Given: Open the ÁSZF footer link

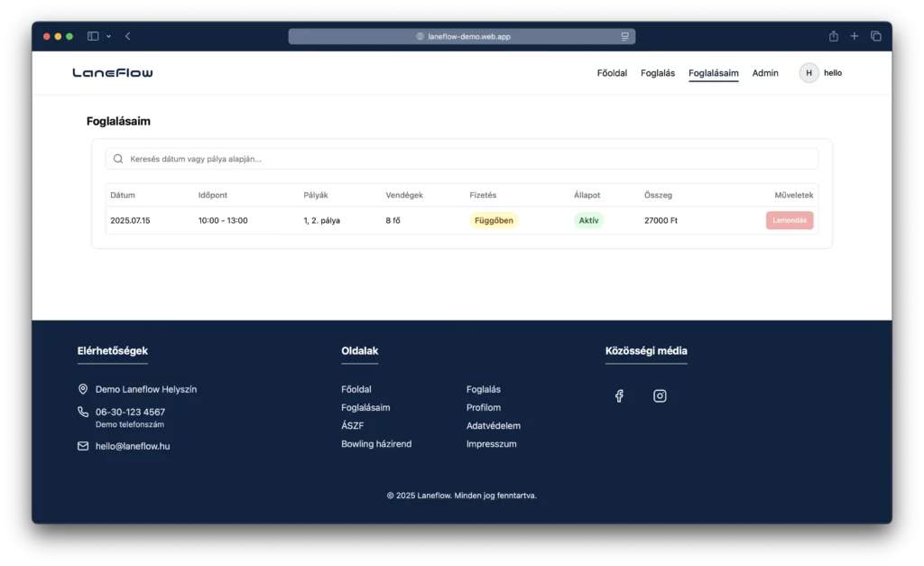Looking at the screenshot, I should click(x=353, y=426).
